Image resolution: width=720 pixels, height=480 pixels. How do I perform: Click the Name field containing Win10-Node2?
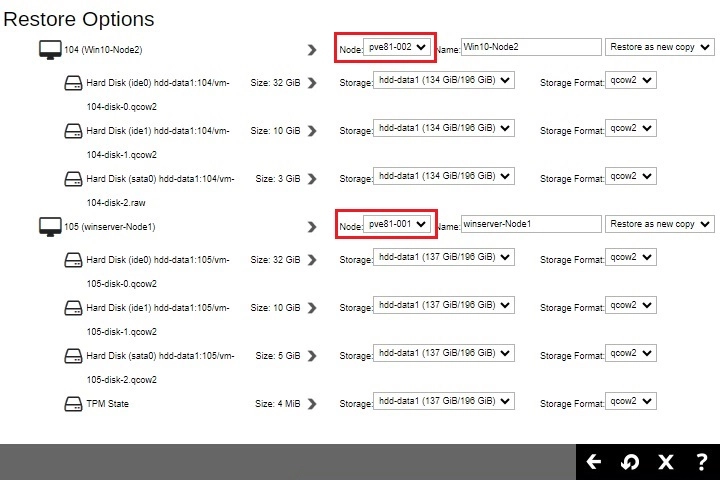coord(530,47)
